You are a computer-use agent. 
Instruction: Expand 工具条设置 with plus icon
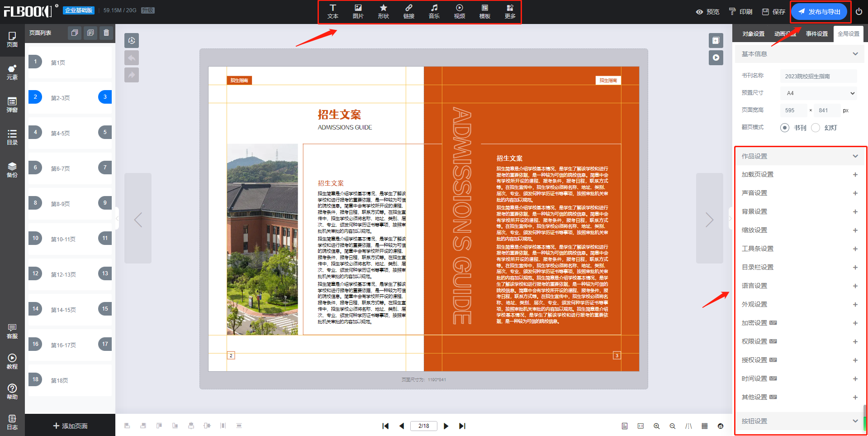[855, 249]
